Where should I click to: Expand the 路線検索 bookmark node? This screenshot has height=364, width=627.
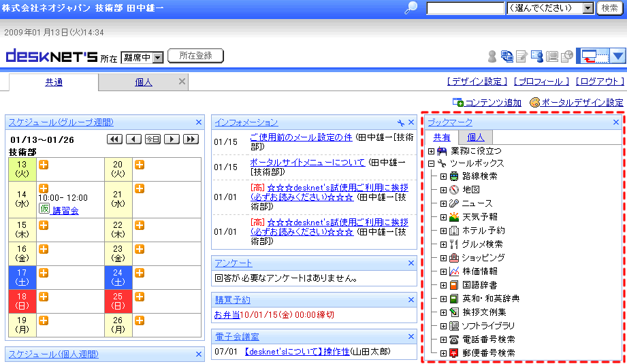tap(443, 176)
